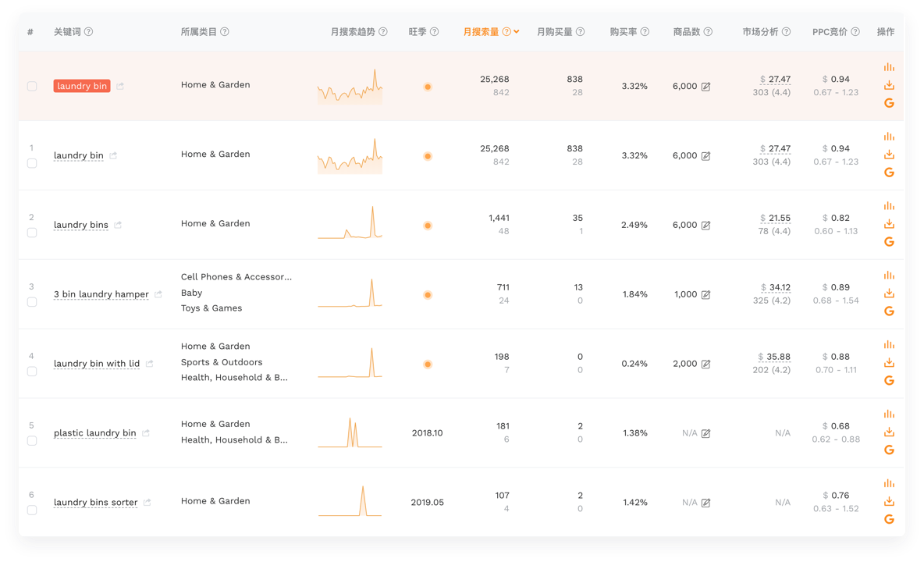View search trend chart for laundry bins row
924x562 pixels.
coord(350,222)
